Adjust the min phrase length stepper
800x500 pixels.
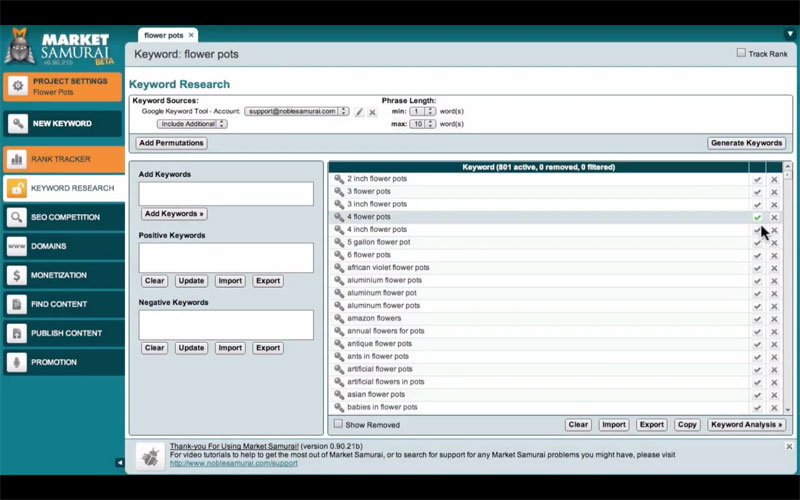(x=430, y=111)
